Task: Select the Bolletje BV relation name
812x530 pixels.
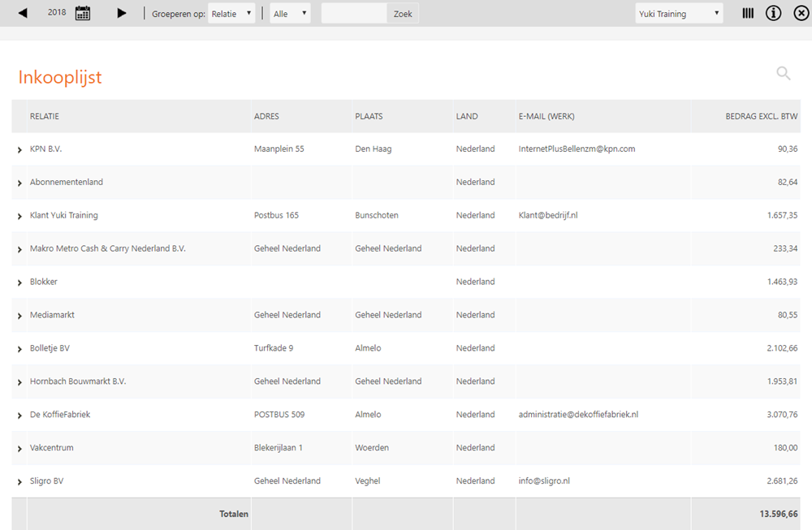Action: click(50, 348)
